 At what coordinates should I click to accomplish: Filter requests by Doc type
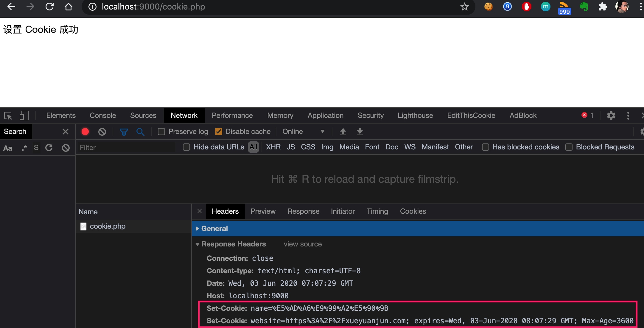point(392,147)
